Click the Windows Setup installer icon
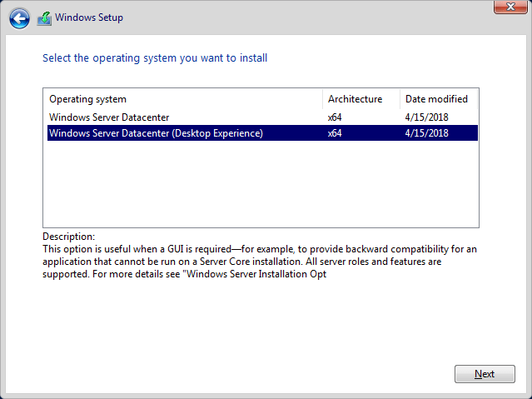Image resolution: width=532 pixels, height=399 pixels. 44,18
